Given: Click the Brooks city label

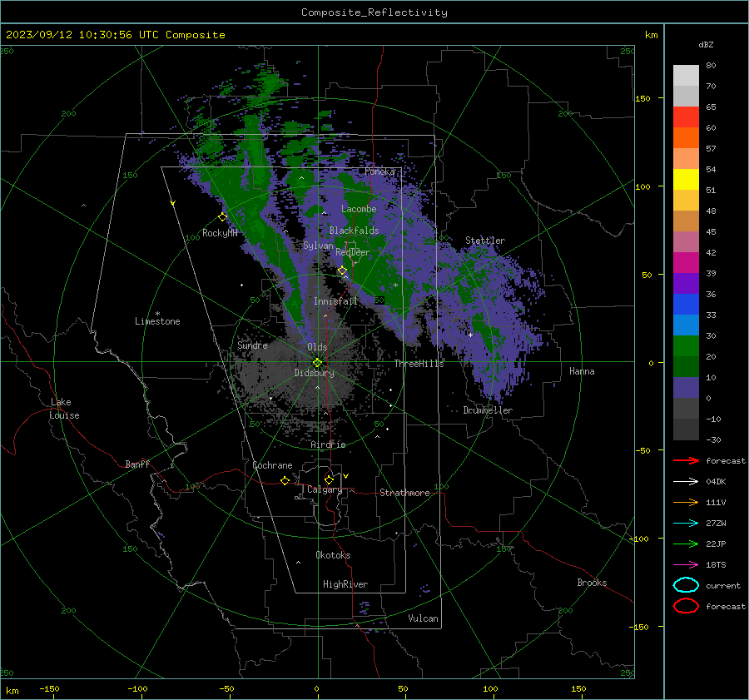Looking at the screenshot, I should tap(592, 583).
